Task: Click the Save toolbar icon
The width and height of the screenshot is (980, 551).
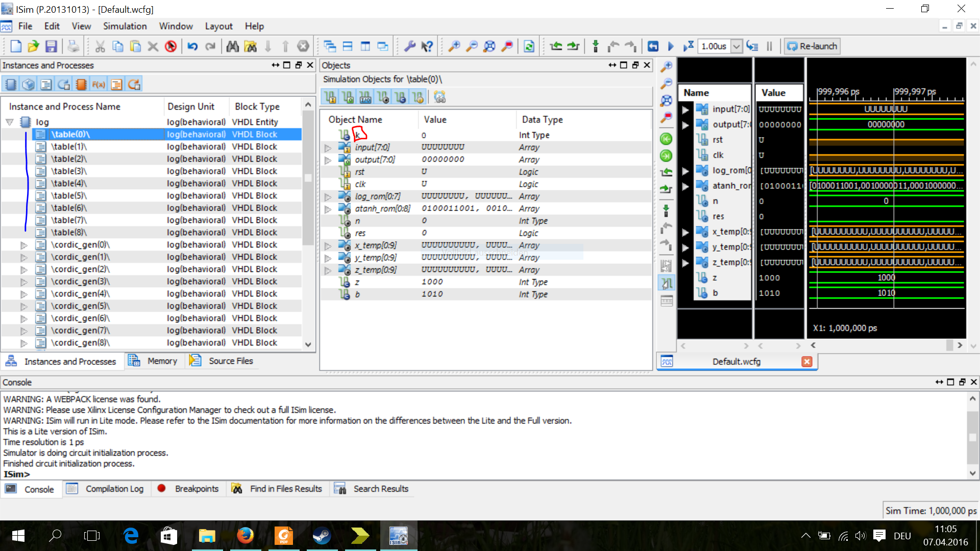Action: [x=51, y=46]
